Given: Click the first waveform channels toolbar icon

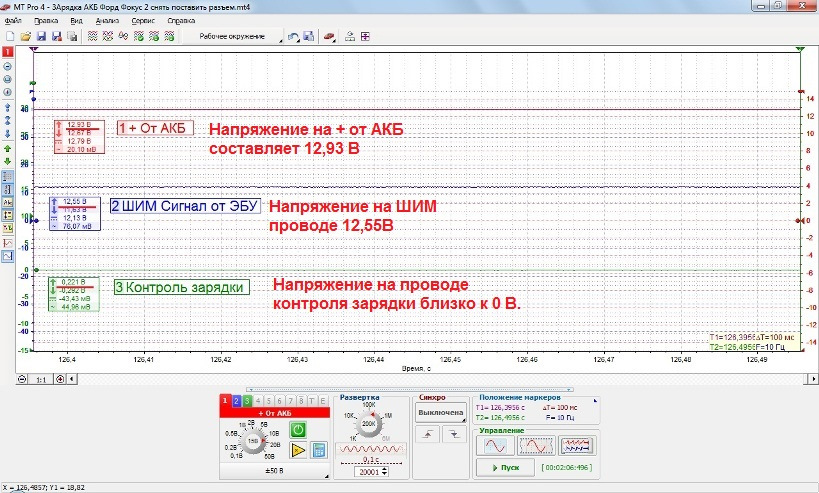Looking at the screenshot, I should click(92, 36).
